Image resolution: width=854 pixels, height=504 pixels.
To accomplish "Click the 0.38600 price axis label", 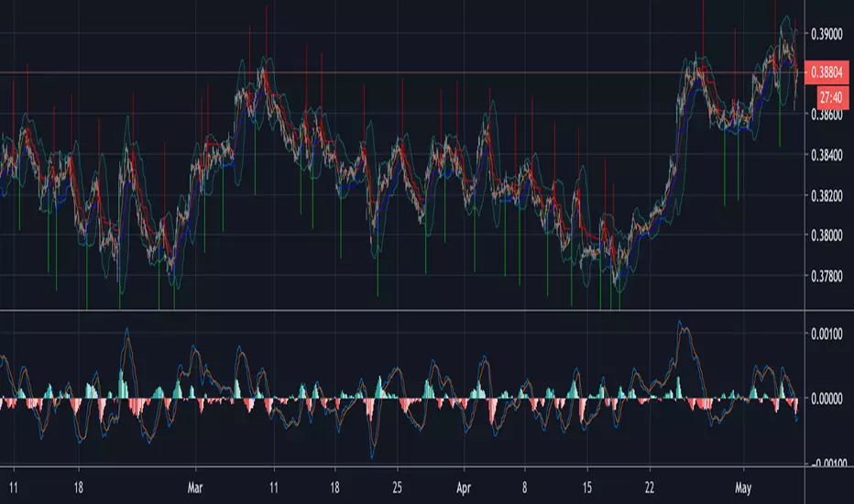I will [827, 115].
